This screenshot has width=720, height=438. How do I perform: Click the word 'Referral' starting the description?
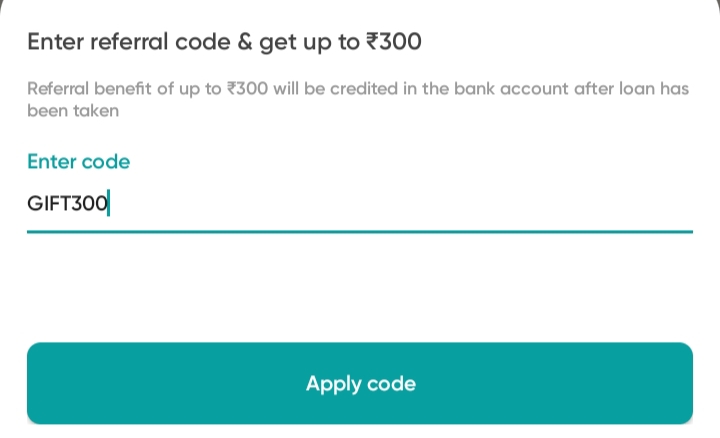pyautogui.click(x=58, y=89)
